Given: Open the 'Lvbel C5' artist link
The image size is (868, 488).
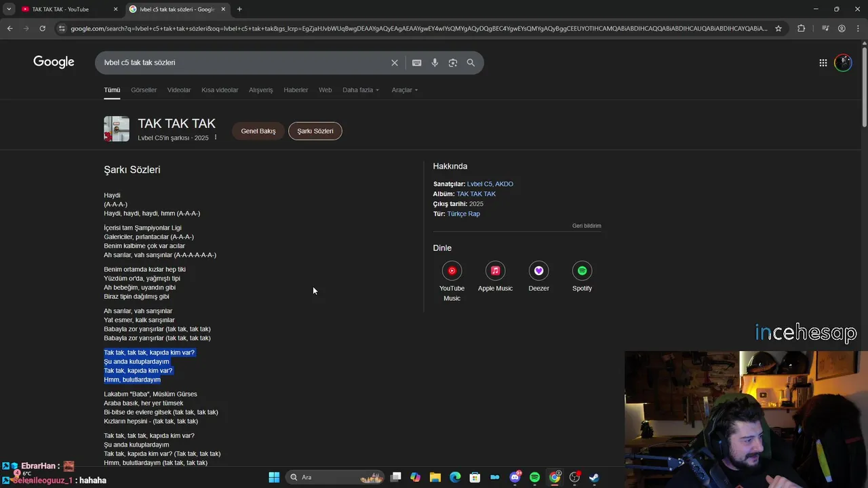Looking at the screenshot, I should click(x=479, y=184).
